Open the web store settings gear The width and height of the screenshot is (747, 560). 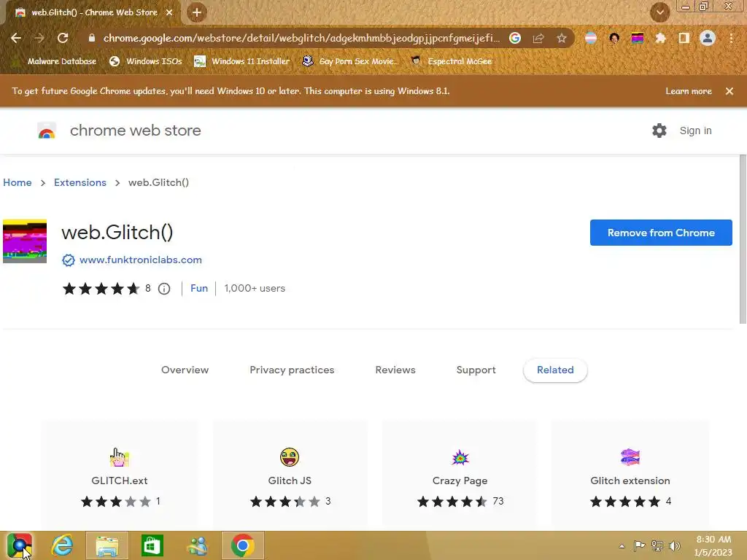(659, 131)
